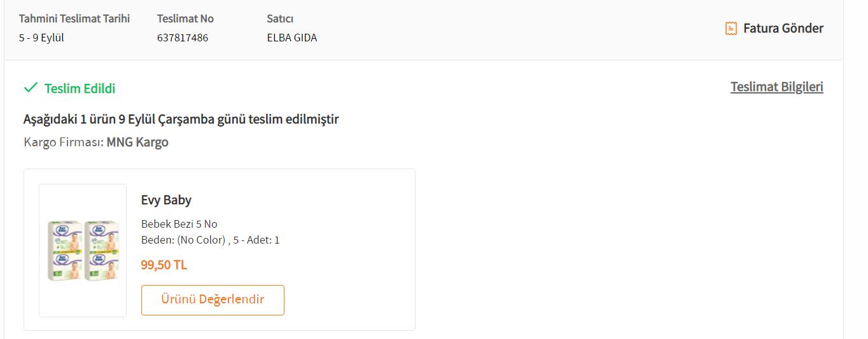Select the ELBA GIDA seller name

click(291, 38)
